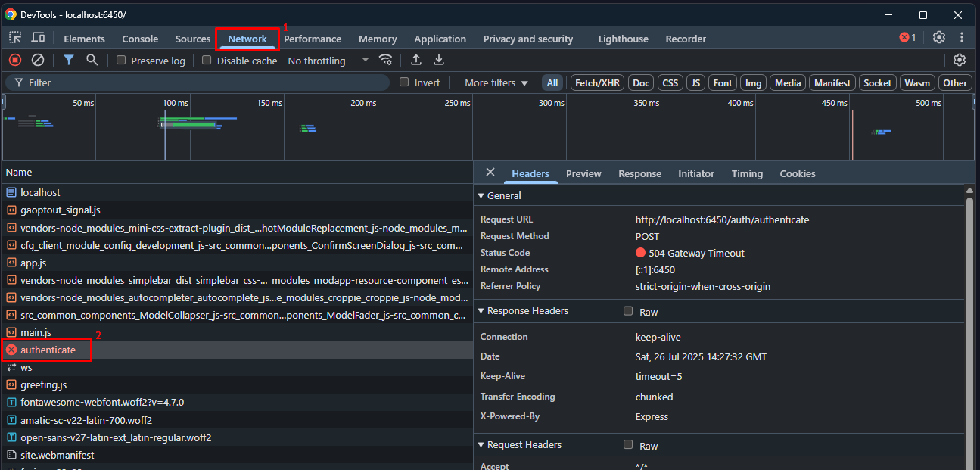Select the localhost document request

(x=236, y=192)
